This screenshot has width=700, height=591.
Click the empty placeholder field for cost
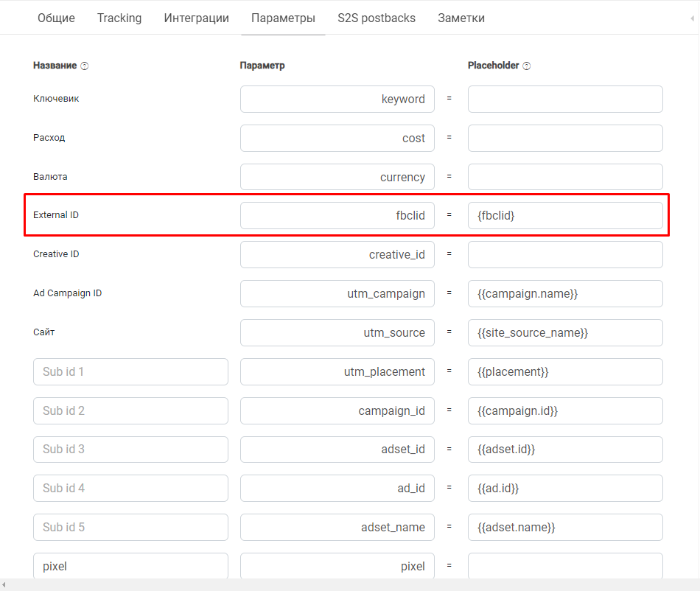(565, 138)
